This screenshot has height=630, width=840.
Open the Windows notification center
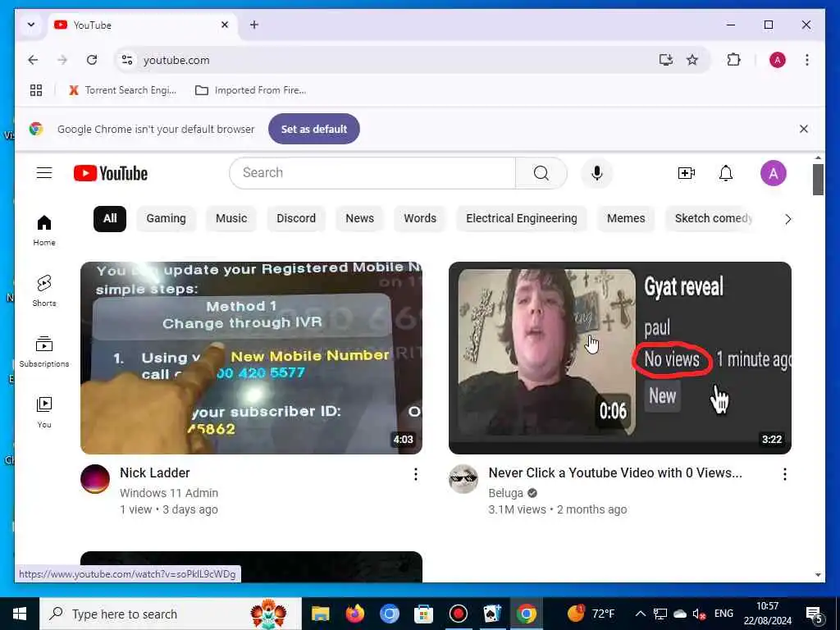pyautogui.click(x=815, y=614)
